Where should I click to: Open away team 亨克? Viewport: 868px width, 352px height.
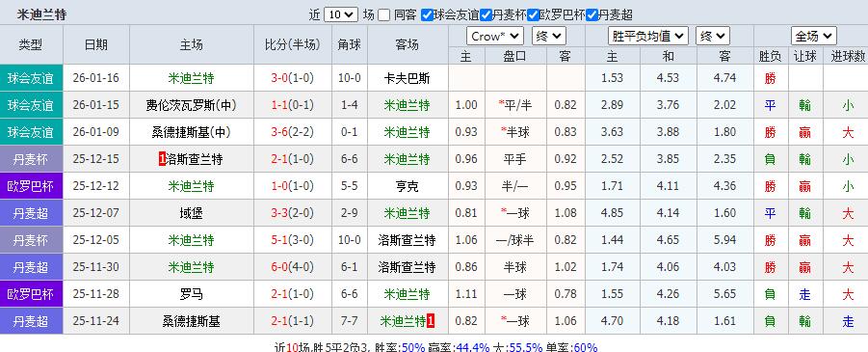[407, 186]
